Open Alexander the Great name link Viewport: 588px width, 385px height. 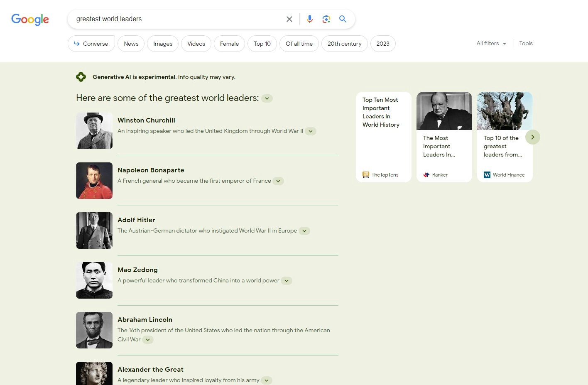pyautogui.click(x=150, y=369)
